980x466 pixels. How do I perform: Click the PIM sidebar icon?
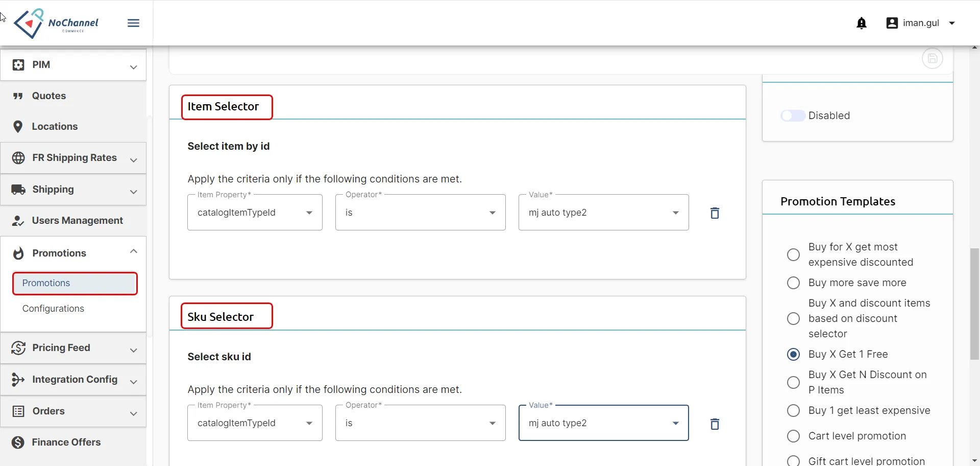pyautogui.click(x=18, y=65)
